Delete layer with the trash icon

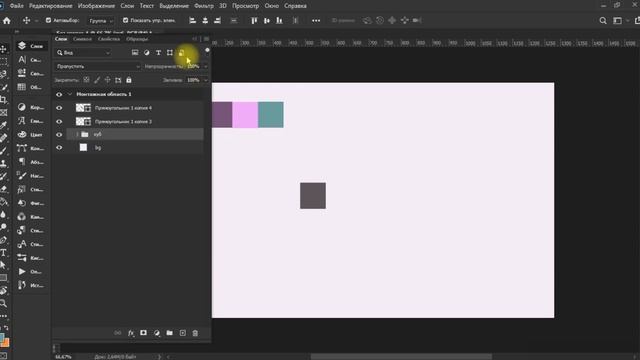pos(195,333)
